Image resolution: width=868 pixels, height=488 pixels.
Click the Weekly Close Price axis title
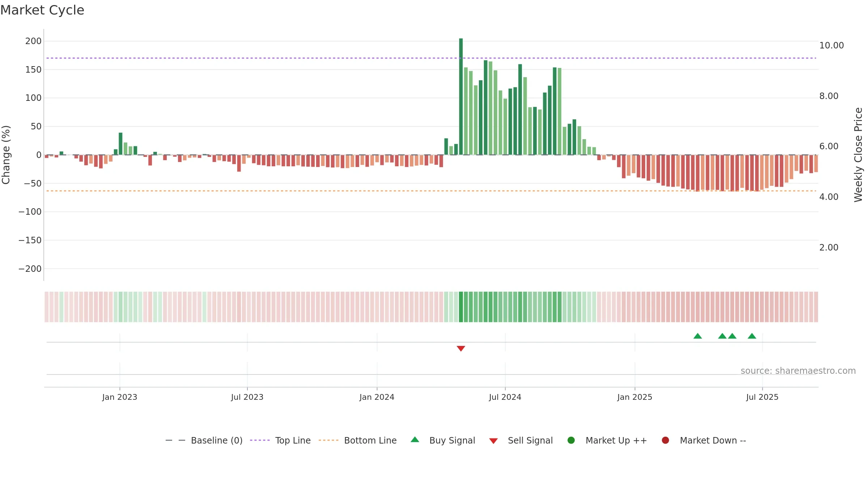(x=858, y=155)
